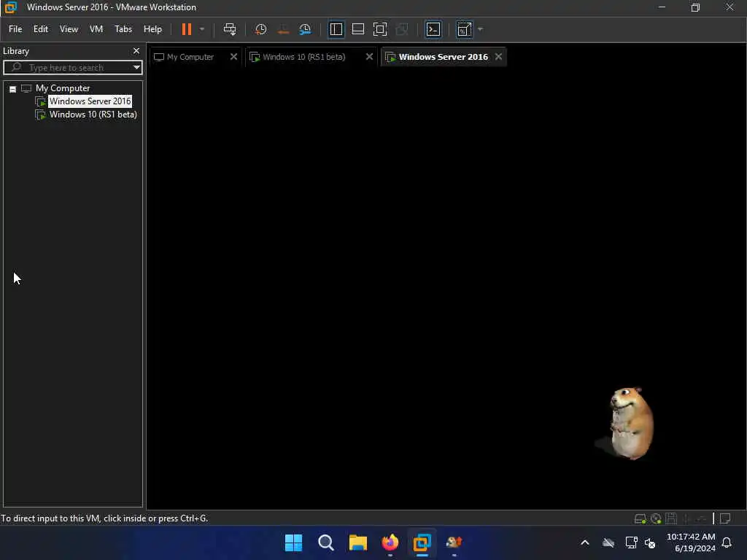
Task: Close the Windows Server 2016 tab
Action: [498, 57]
